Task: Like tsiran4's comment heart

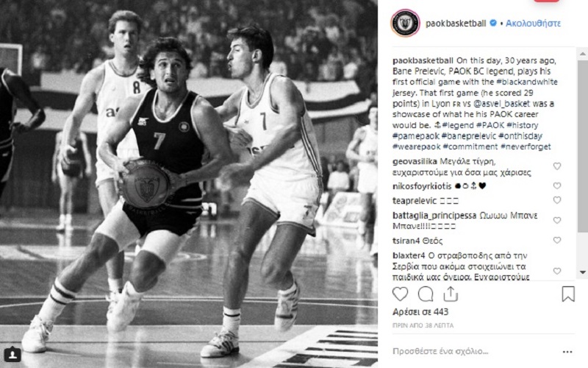Action: click(557, 240)
